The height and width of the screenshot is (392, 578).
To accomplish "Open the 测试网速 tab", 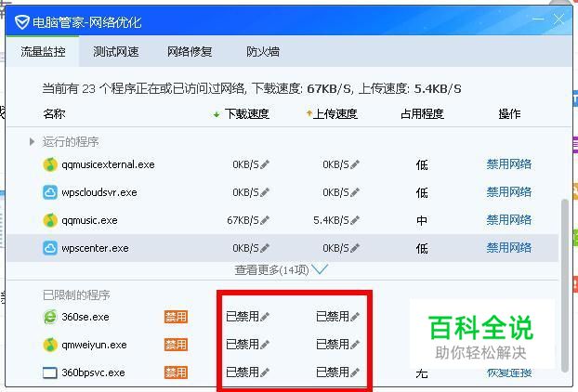I will click(116, 52).
